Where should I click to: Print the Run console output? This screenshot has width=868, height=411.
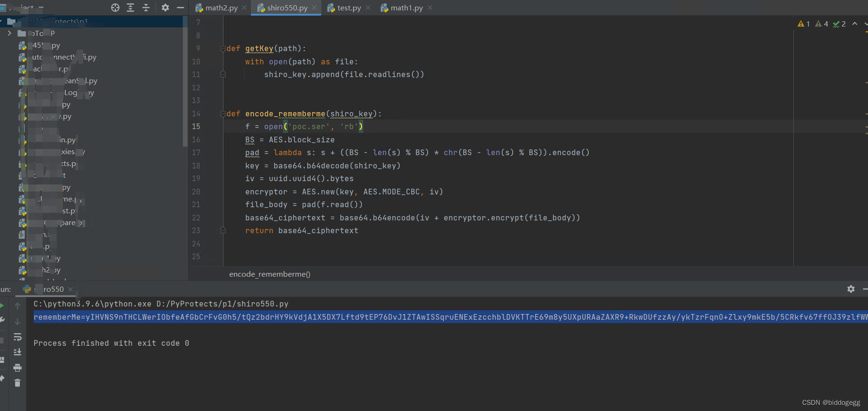(17, 367)
